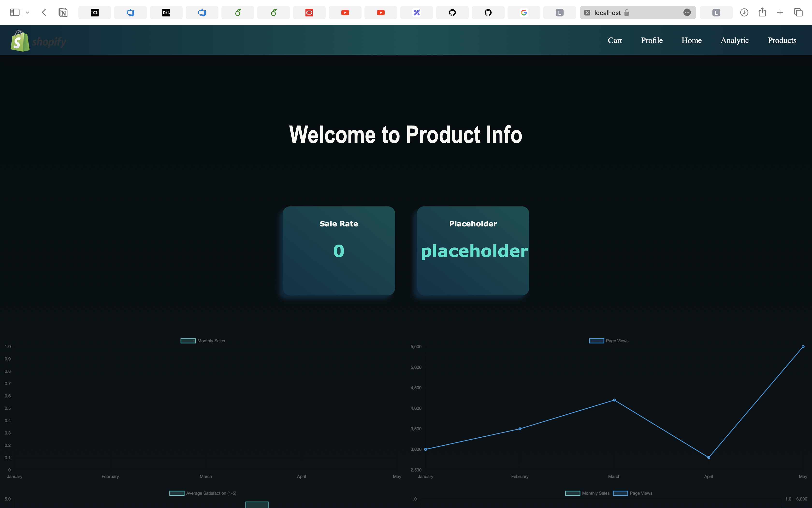Toggle Page Views legend on line chart
Screen dimensions: 812x508
[x=609, y=341]
